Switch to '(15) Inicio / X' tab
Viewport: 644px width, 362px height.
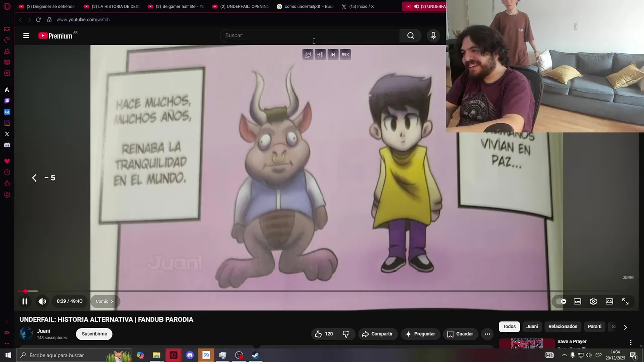[x=369, y=7]
